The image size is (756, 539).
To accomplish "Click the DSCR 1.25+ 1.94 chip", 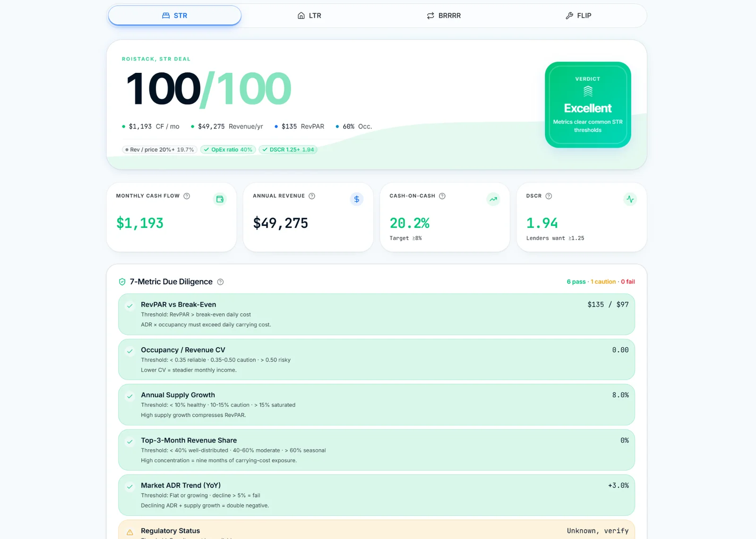I will [x=288, y=150].
